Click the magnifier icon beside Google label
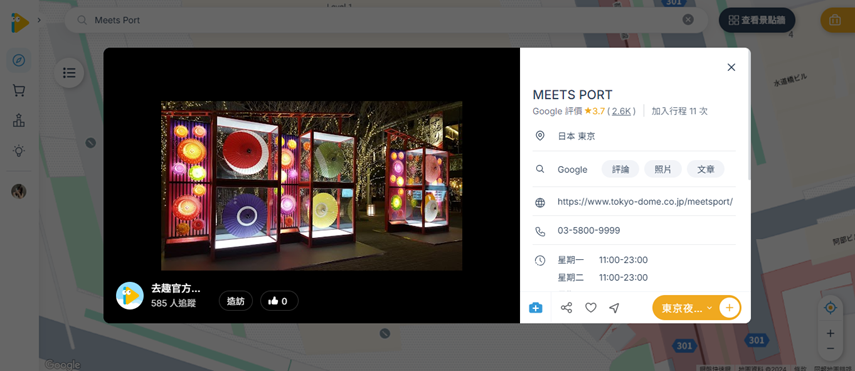The height and width of the screenshot is (371, 855). (540, 170)
